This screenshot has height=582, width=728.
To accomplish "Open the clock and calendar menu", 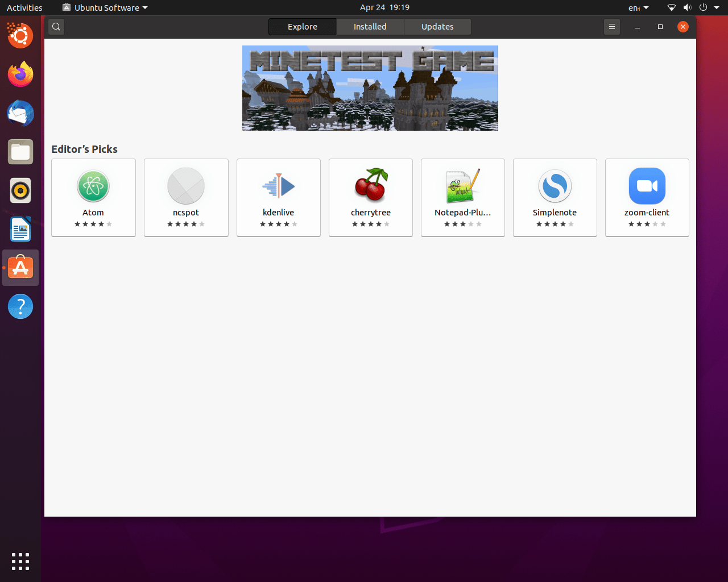I will pyautogui.click(x=384, y=8).
